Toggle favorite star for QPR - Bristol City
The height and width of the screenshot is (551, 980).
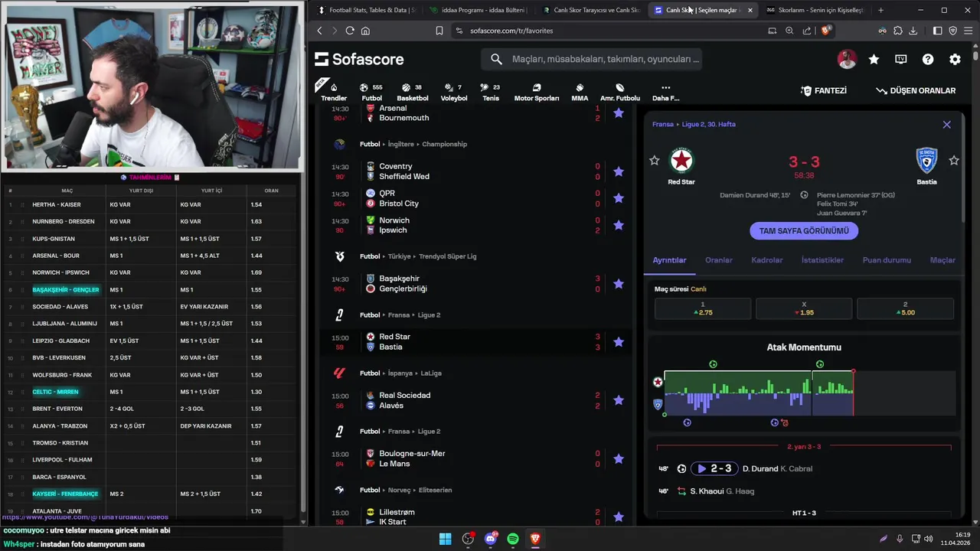(x=619, y=198)
